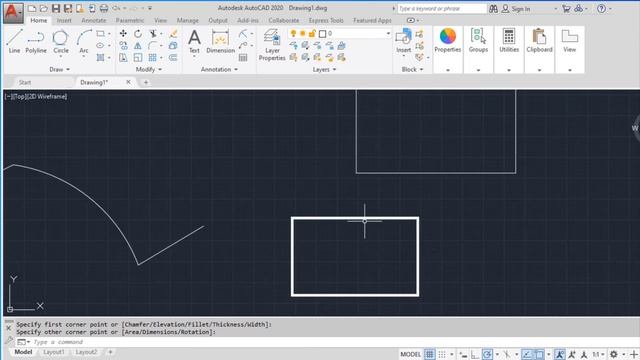This screenshot has width=640, height=360.
Task: Expand the Modify panel
Action: pyautogui.click(x=149, y=69)
